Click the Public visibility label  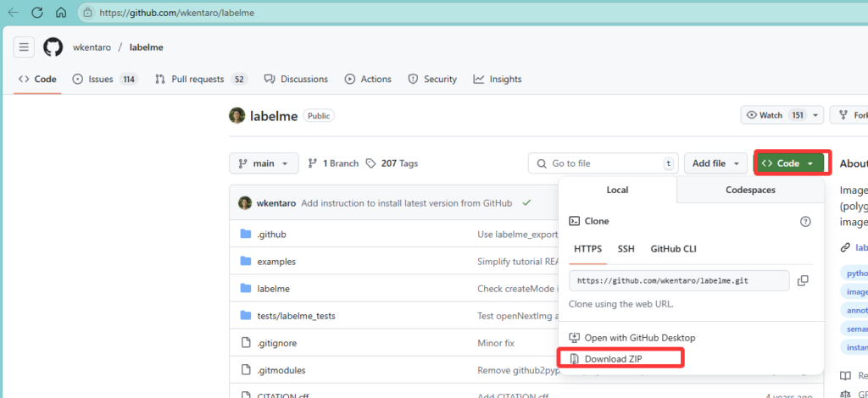[x=319, y=116]
